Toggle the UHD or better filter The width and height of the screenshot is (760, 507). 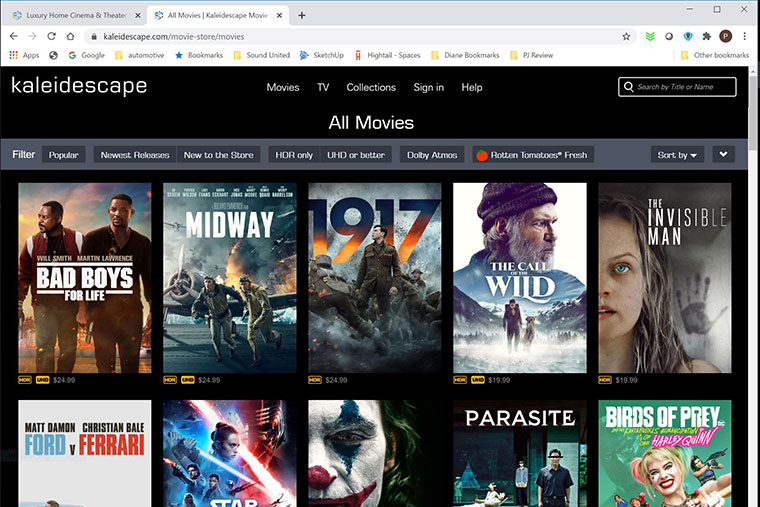pos(357,155)
